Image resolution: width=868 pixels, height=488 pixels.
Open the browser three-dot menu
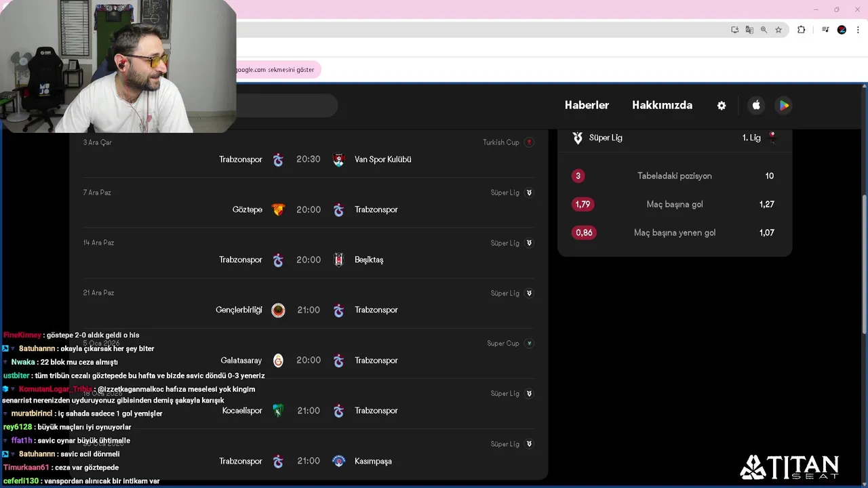point(859,30)
